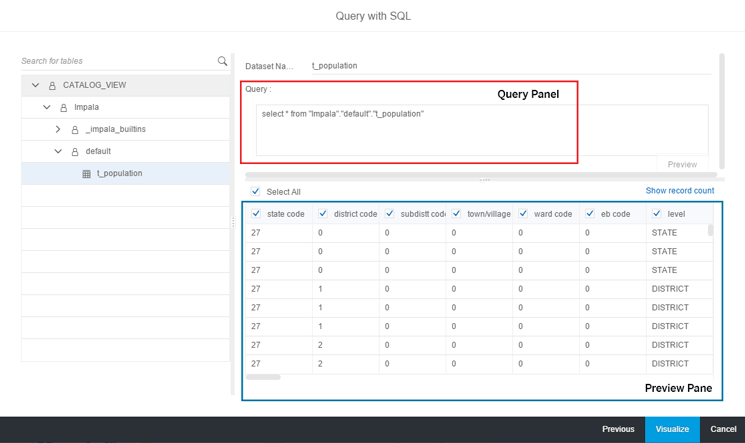The height and width of the screenshot is (443, 745).
Task: Click the horizontal scrollbar under preview table
Action: coord(263,377)
